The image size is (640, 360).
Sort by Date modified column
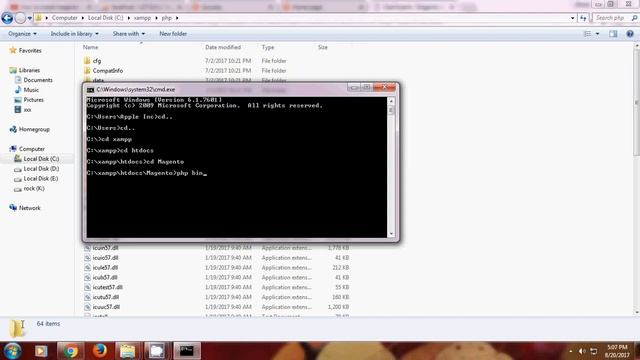[x=223, y=47]
